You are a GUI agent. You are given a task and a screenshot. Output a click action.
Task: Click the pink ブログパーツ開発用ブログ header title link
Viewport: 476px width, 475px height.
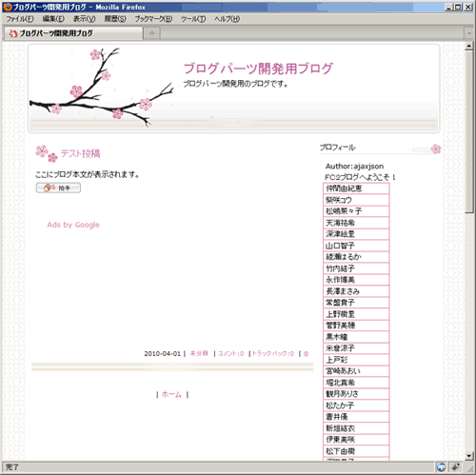tap(258, 69)
